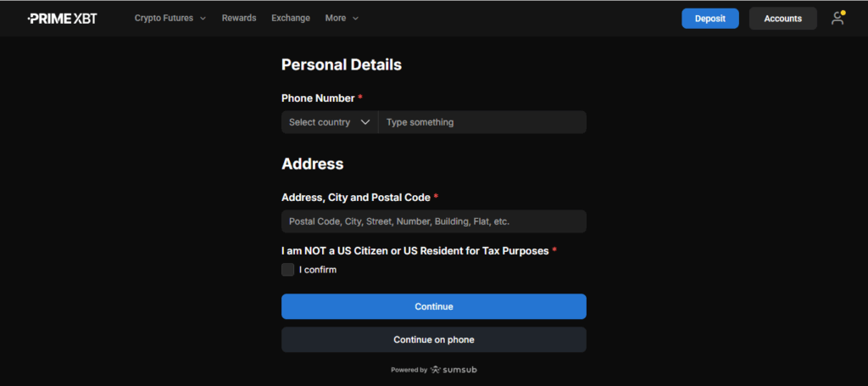Go to the Rewards page
868x386 pixels.
tap(239, 18)
